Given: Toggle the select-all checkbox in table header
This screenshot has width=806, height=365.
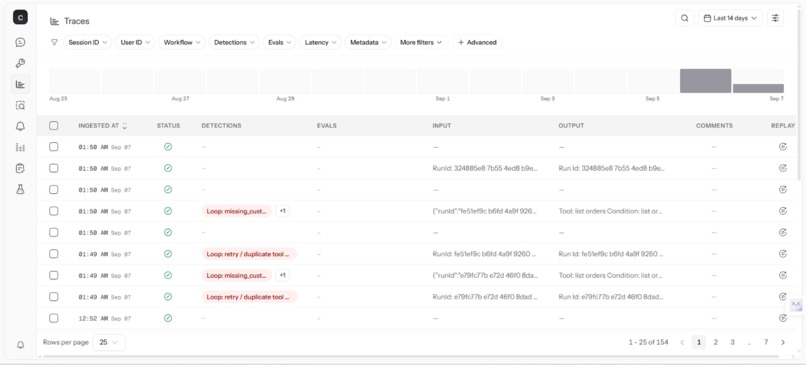Looking at the screenshot, I should click(x=53, y=125).
